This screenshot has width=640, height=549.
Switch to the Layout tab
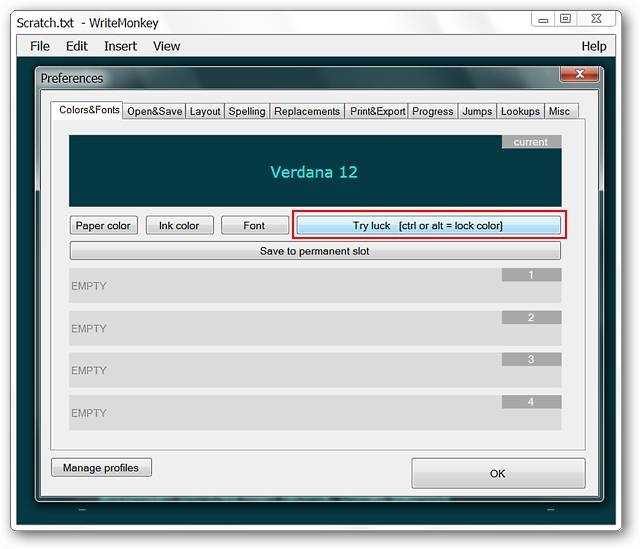pos(205,111)
